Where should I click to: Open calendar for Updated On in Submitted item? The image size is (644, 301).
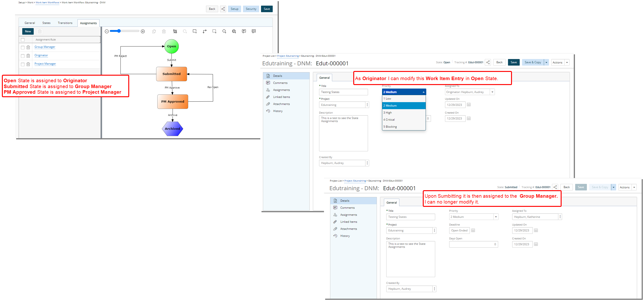coord(536,231)
